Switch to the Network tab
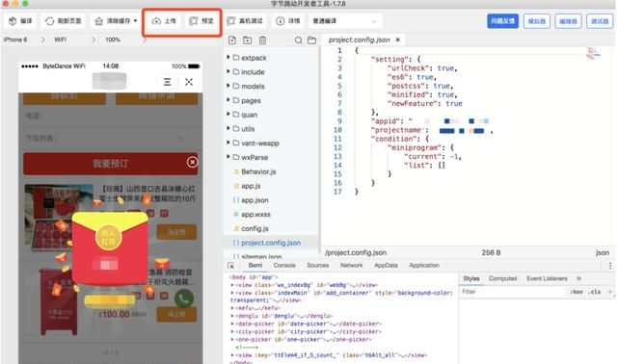Viewport: 617px width, 364px height. tap(351, 266)
